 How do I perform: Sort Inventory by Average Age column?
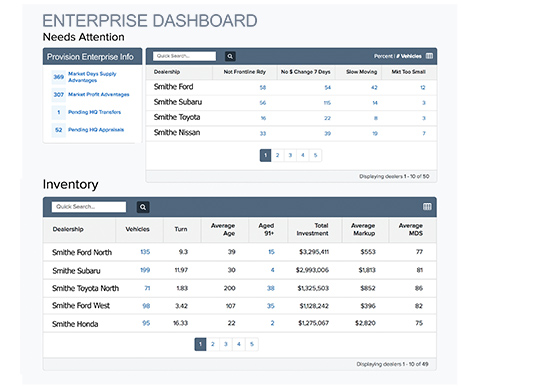click(x=223, y=229)
